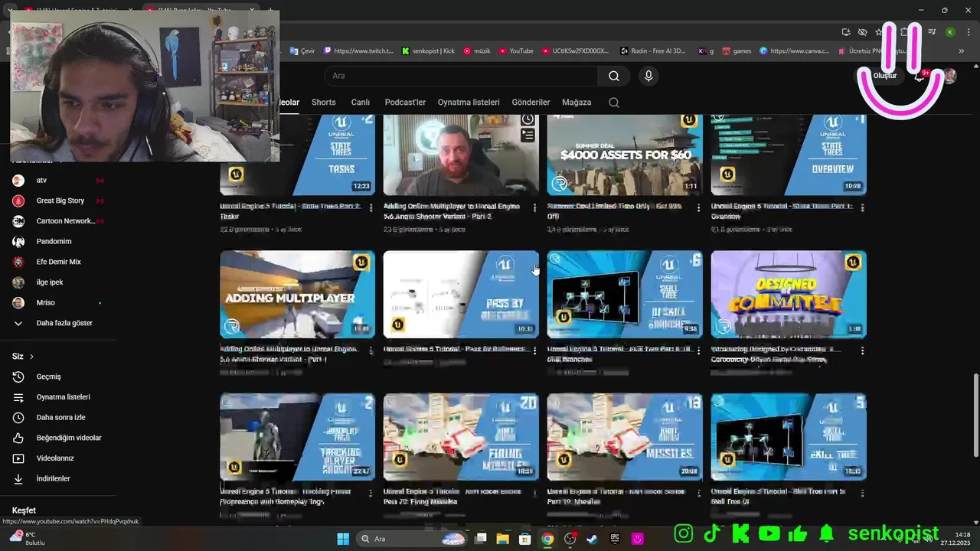
Task: Open the Microsoft Store taskbar icon
Action: point(525,539)
